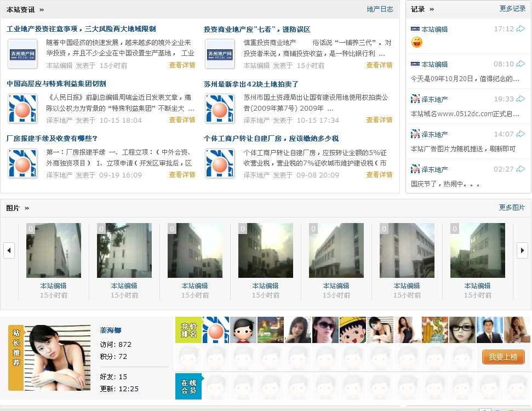Open the article 投资商业地产应"七看"，谨防误区
The width and height of the screenshot is (532, 411).
pos(257,29)
